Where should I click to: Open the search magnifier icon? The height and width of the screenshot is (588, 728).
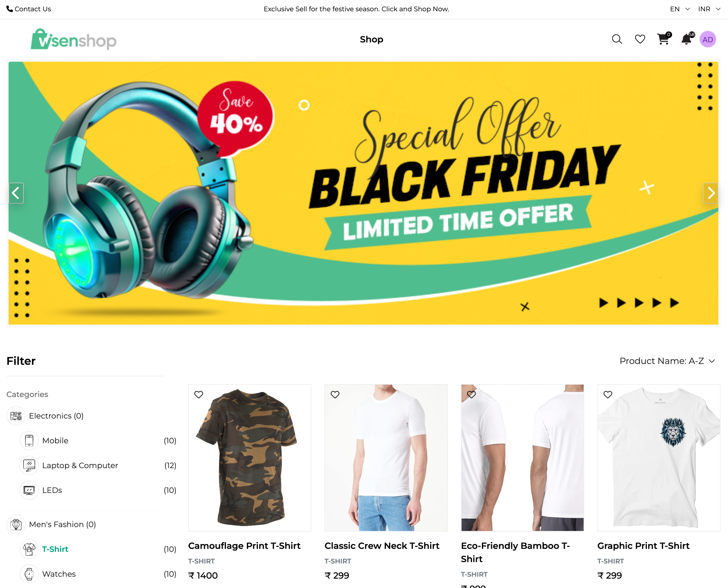(617, 39)
